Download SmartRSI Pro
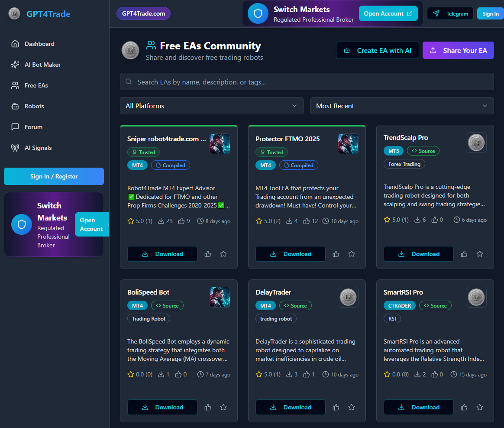This screenshot has height=428, width=504. (x=419, y=407)
